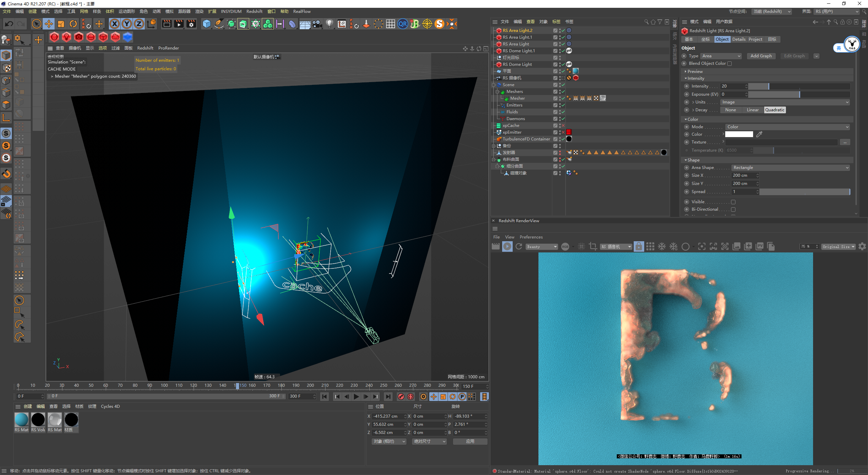Open the Area Shape Rectangle dropdown
This screenshot has height=475, width=868.
(x=790, y=168)
